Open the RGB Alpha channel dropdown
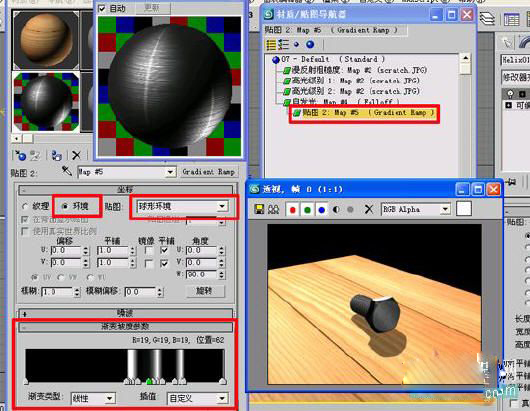Screen dimensions: 530x411 [416, 209]
